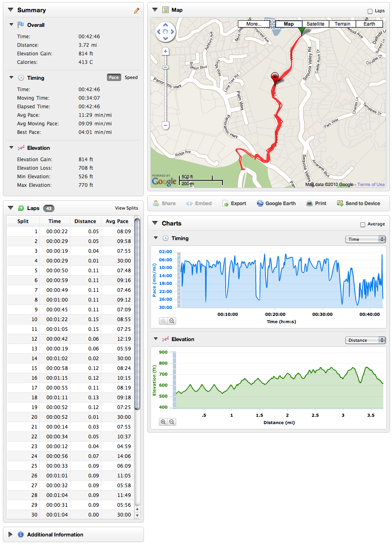Open the Timing chart Time dropdown
The image size is (392, 545).
365,239
